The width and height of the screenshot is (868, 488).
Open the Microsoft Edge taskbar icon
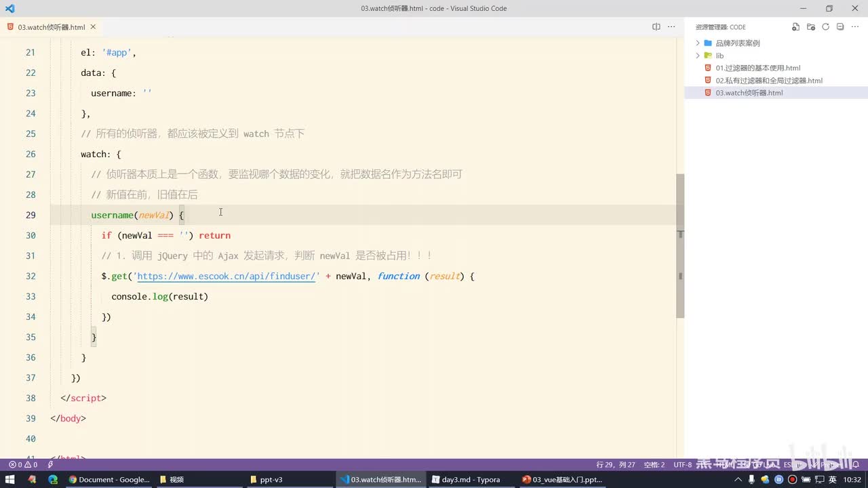(x=53, y=479)
